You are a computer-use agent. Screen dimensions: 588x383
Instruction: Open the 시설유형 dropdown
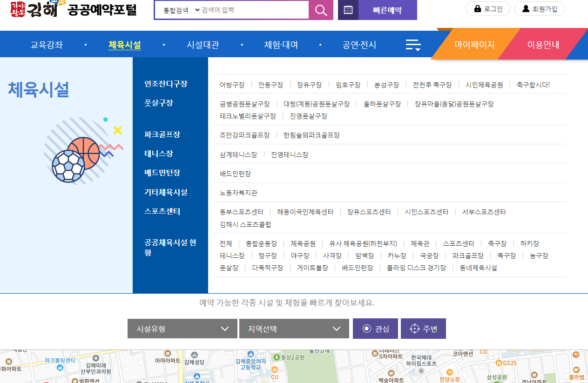(182, 329)
